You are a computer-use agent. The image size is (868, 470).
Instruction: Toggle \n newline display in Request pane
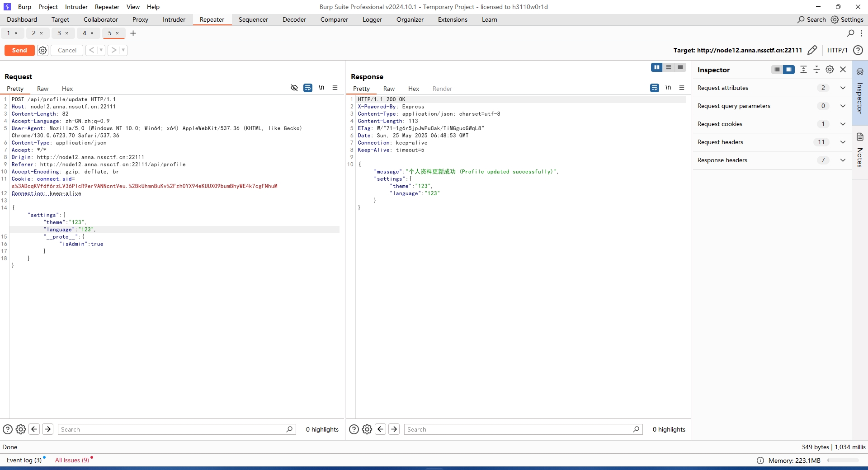tap(321, 88)
